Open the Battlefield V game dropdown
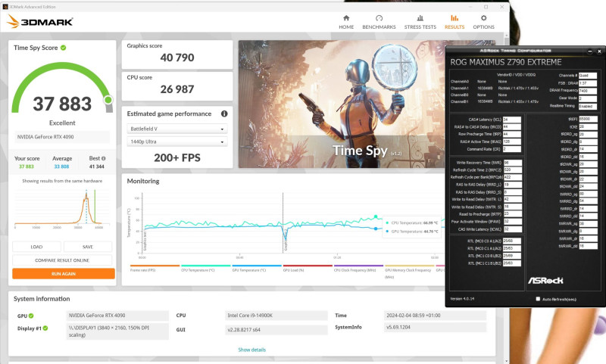This screenshot has height=364, width=606. pyautogui.click(x=177, y=129)
